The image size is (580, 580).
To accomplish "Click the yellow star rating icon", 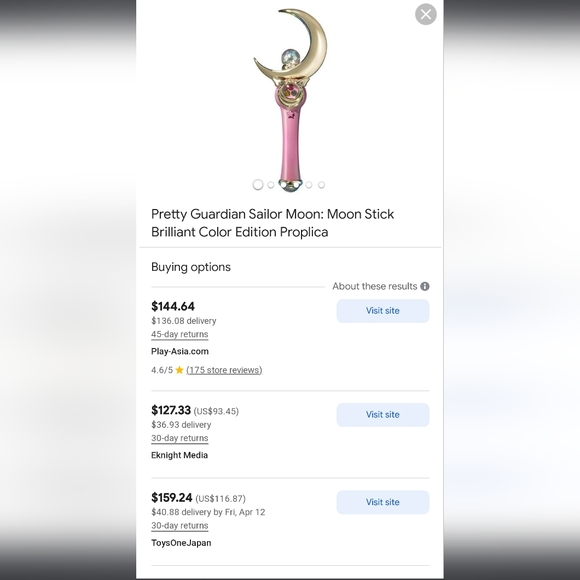I will (x=179, y=370).
